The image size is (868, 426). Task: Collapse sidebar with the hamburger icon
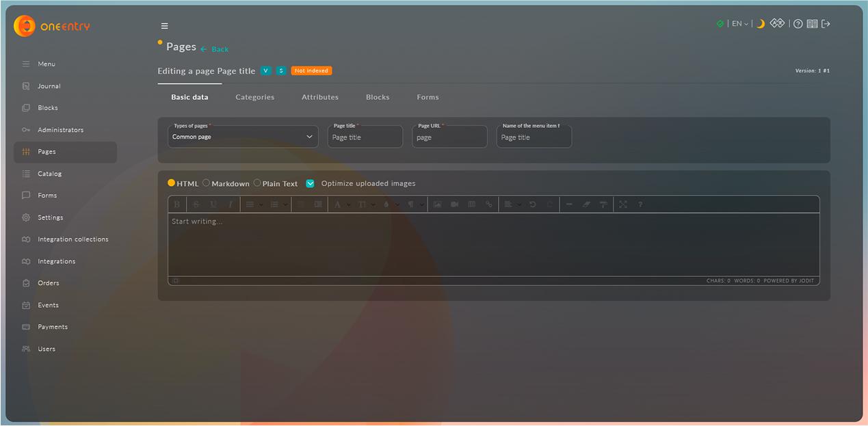click(x=164, y=26)
